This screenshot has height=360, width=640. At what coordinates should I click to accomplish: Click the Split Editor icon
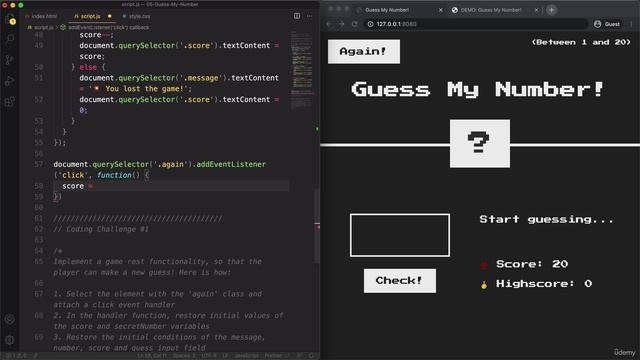(x=297, y=16)
